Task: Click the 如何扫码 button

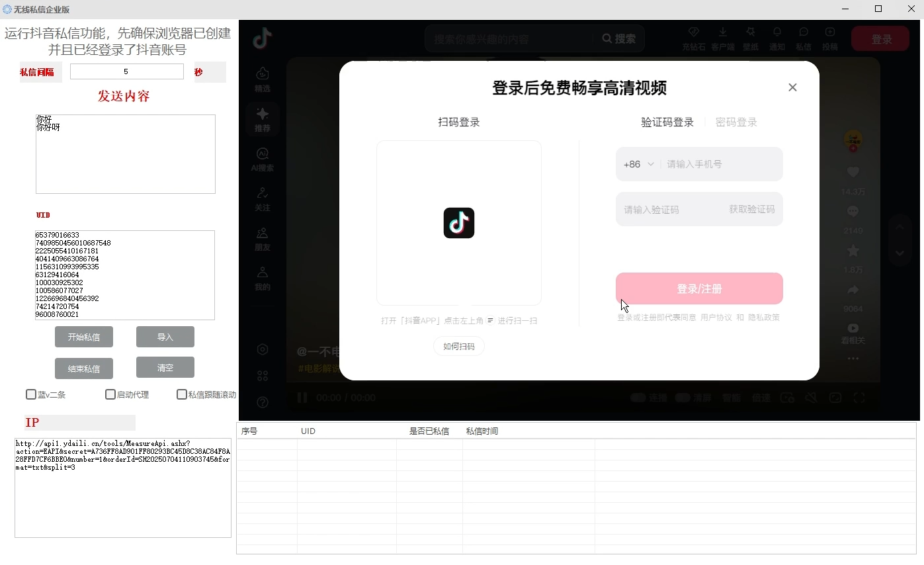Action: coord(459,346)
